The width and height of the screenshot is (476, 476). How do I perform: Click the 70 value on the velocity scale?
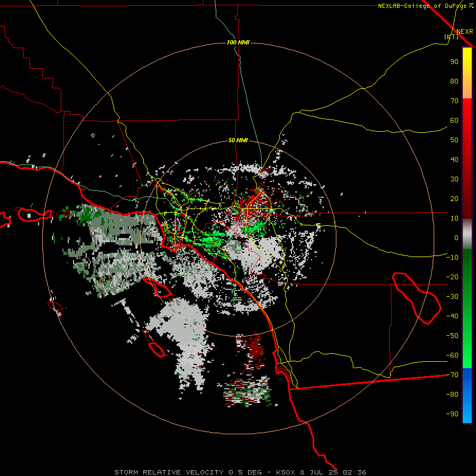pyautogui.click(x=454, y=101)
